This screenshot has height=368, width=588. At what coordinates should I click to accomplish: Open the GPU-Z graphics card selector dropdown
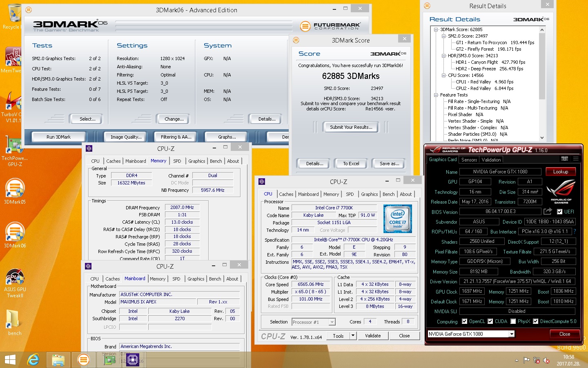511,334
